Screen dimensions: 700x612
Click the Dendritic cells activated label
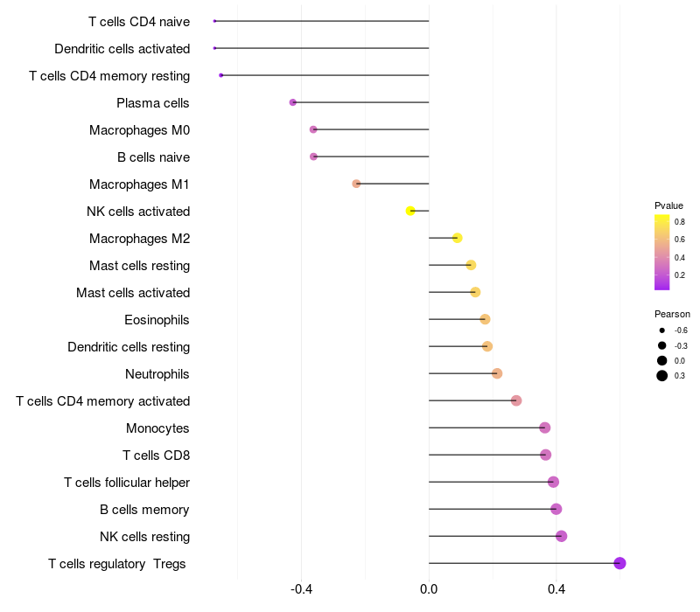(x=122, y=49)
